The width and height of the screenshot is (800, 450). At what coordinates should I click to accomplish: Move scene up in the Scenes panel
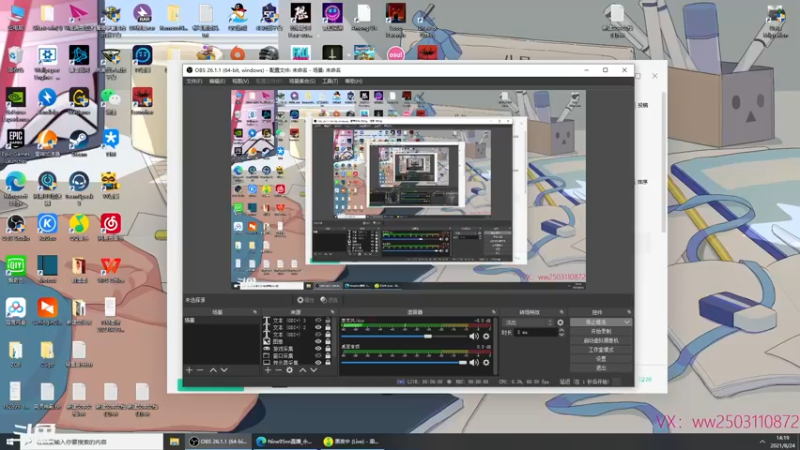click(213, 370)
